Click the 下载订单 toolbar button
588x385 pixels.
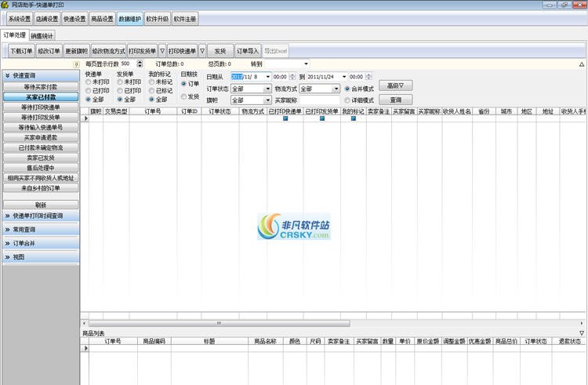[x=21, y=50]
